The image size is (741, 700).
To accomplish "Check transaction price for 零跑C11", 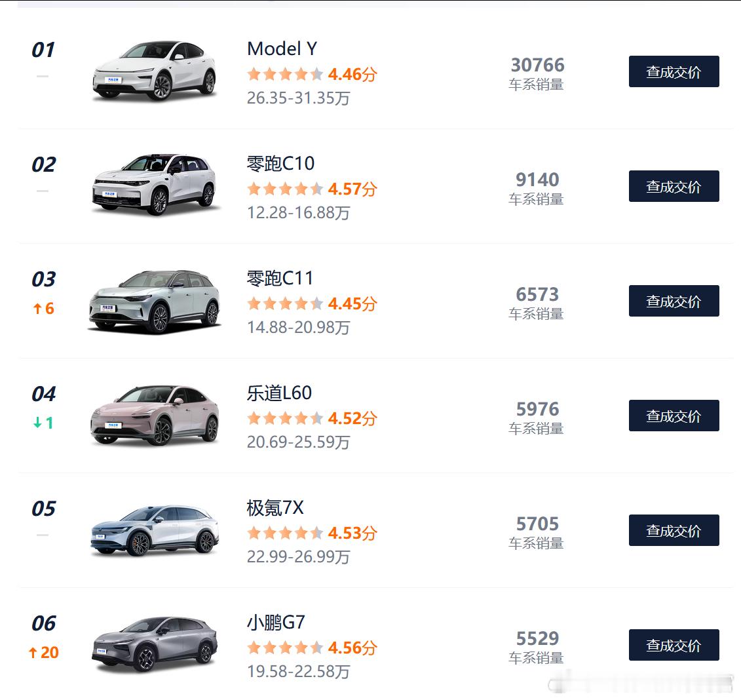I will pos(674,301).
